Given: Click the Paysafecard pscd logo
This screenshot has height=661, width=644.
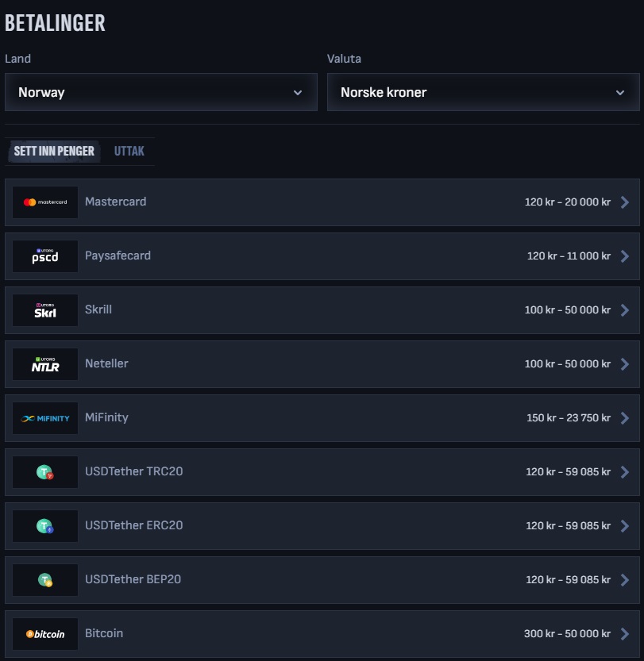Looking at the screenshot, I should click(x=45, y=256).
